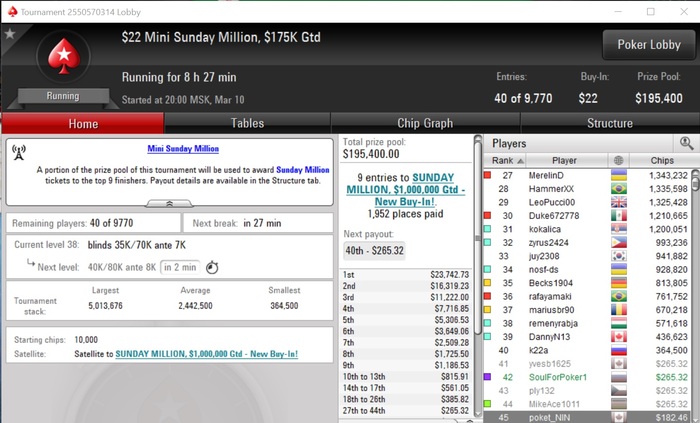Screen dimensions: 700x423
Task: Select player nosf-ds row
Action: click(x=588, y=270)
